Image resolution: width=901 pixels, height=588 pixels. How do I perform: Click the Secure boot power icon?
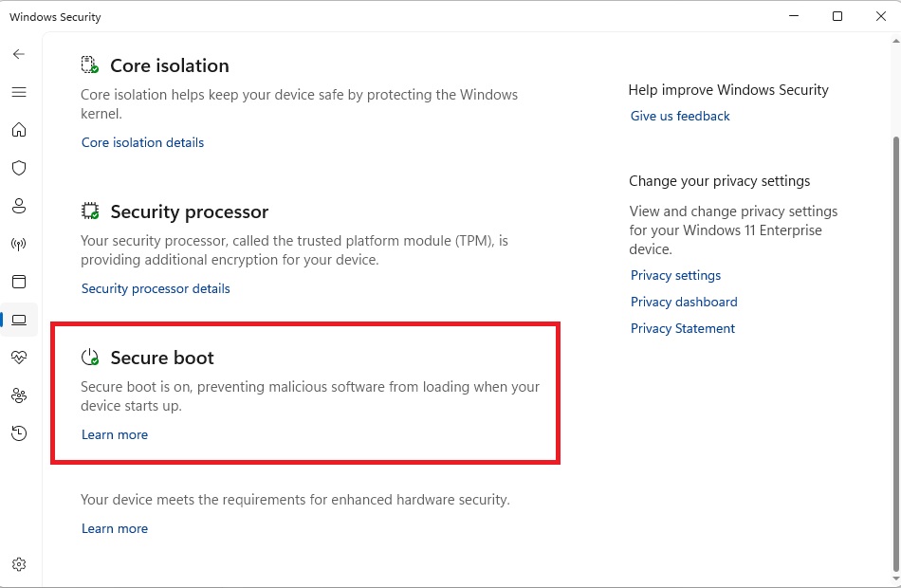pos(90,357)
